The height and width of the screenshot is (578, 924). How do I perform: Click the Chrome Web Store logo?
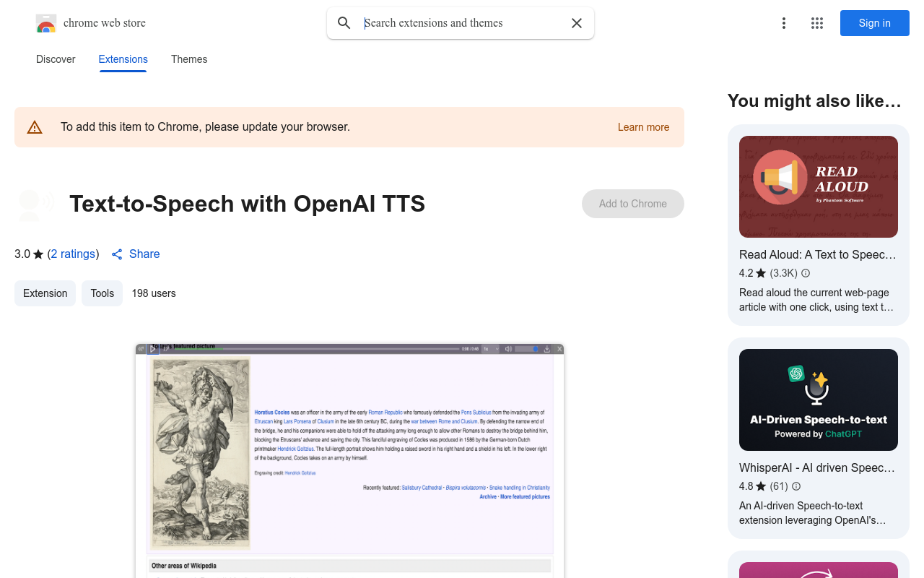(46, 23)
